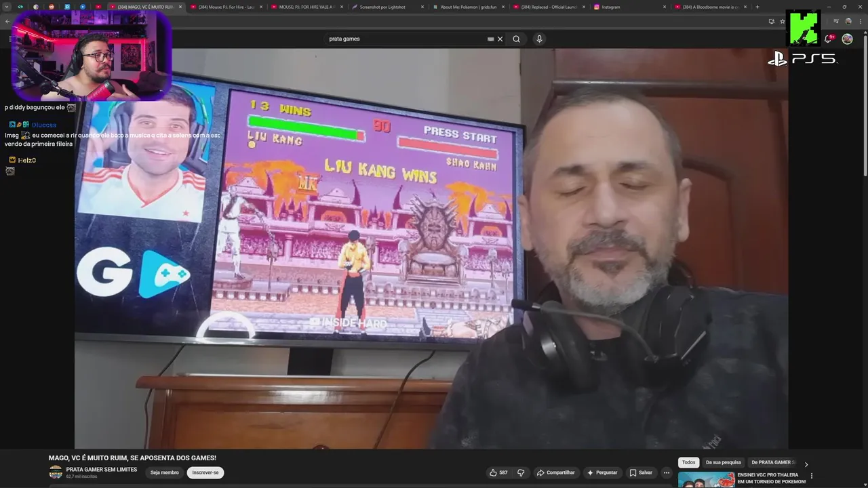Click the 'prata games' search field
868x488 pixels.
point(407,39)
